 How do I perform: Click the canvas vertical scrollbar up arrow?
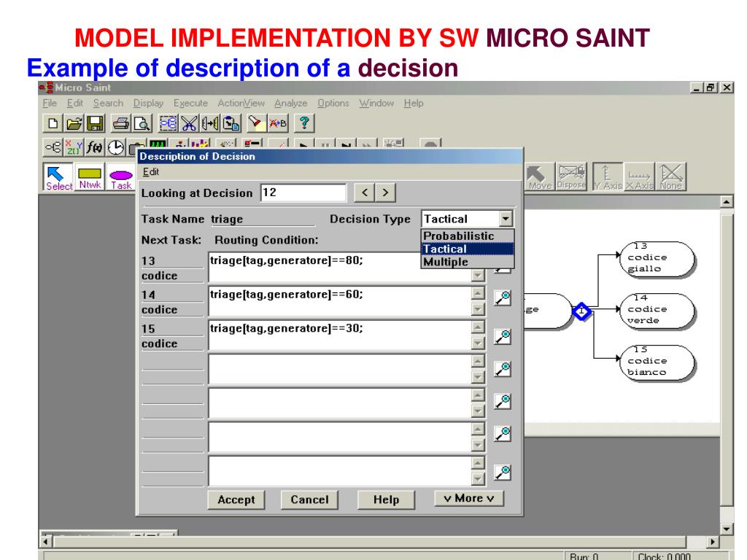[x=726, y=202]
